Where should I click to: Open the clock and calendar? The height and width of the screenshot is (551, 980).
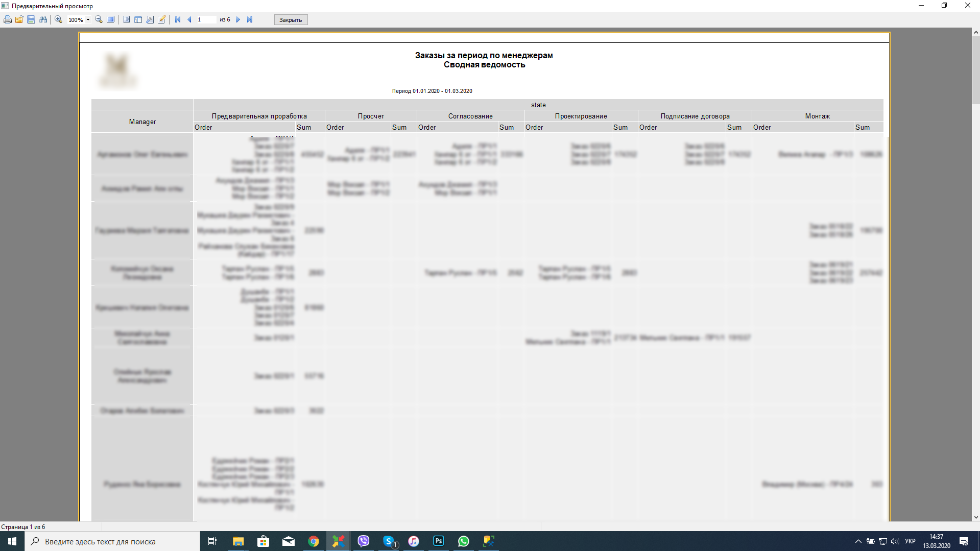click(937, 541)
